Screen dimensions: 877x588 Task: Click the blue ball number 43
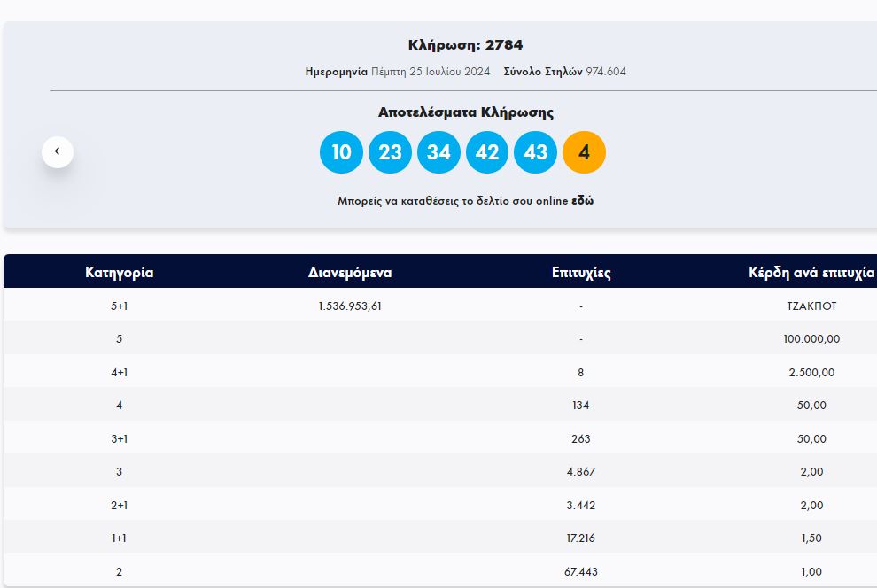click(536, 152)
